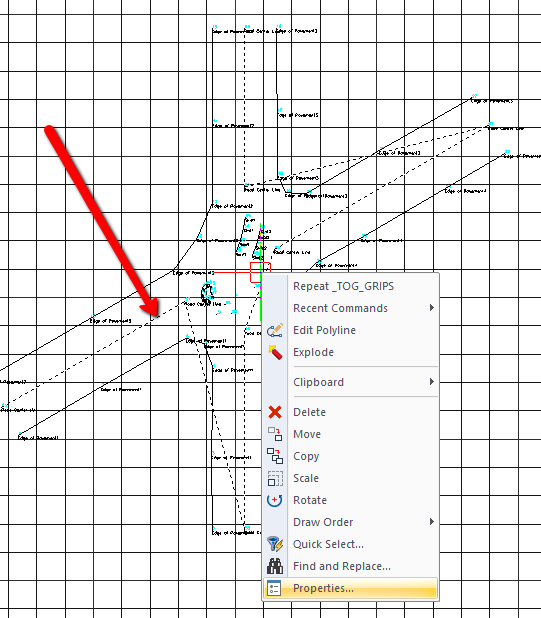Expand the Clipboard submenu arrow

coord(432,382)
